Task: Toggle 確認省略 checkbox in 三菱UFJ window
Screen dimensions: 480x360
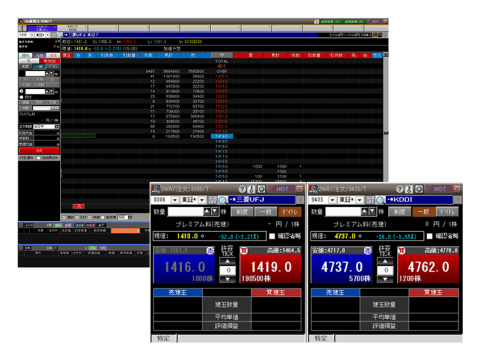Action: click(272, 236)
